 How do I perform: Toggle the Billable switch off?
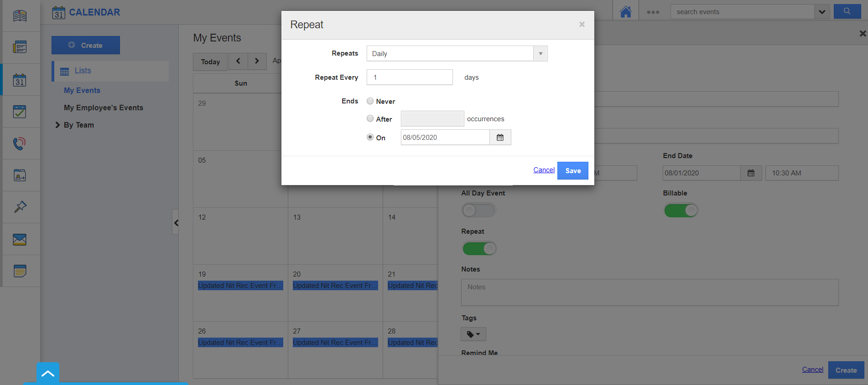click(681, 210)
